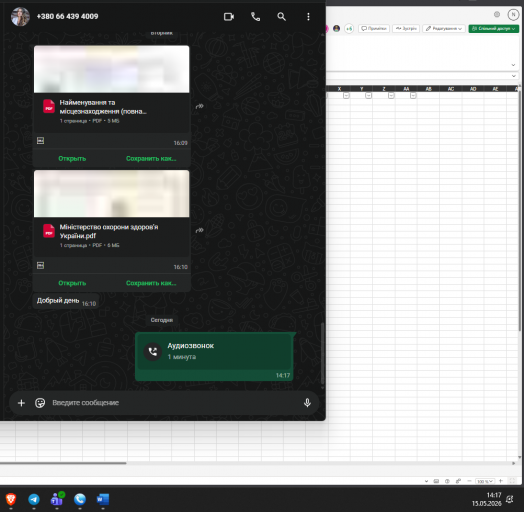Zoom out with the minus button
Screen dimensions: 524x512
[469, 481]
